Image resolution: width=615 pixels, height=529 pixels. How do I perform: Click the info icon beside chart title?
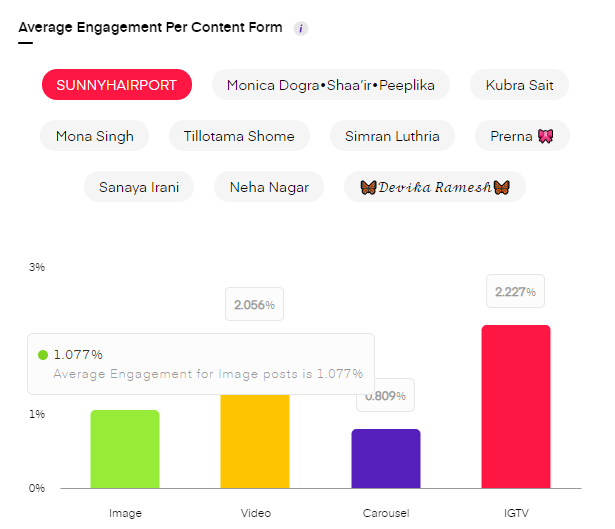coord(301,28)
